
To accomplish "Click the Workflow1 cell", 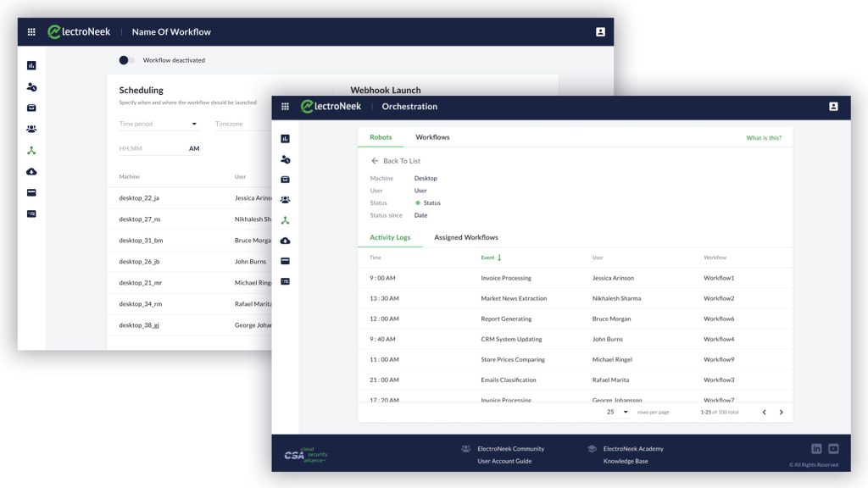I will tap(719, 278).
